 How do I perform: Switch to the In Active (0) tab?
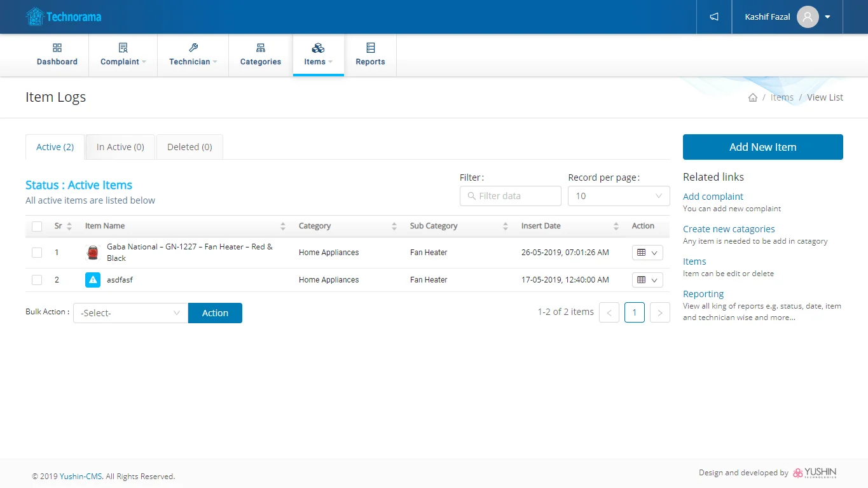click(x=120, y=147)
